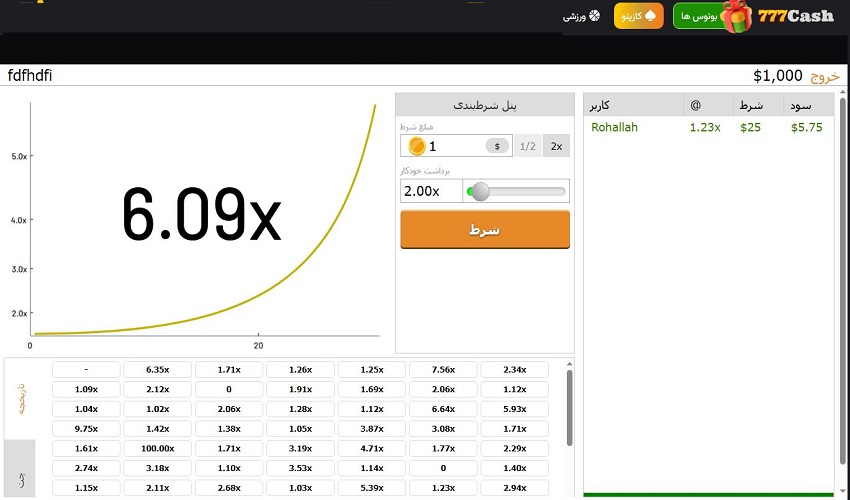Click the 9.75x history entry
This screenshot has width=850, height=500.
click(x=86, y=428)
